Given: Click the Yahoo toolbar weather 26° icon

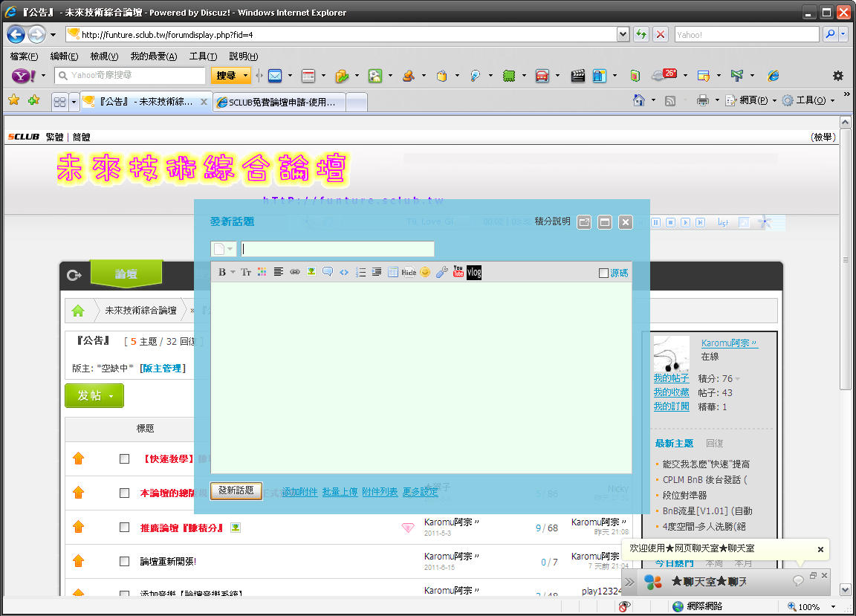Looking at the screenshot, I should pyautogui.click(x=664, y=75).
